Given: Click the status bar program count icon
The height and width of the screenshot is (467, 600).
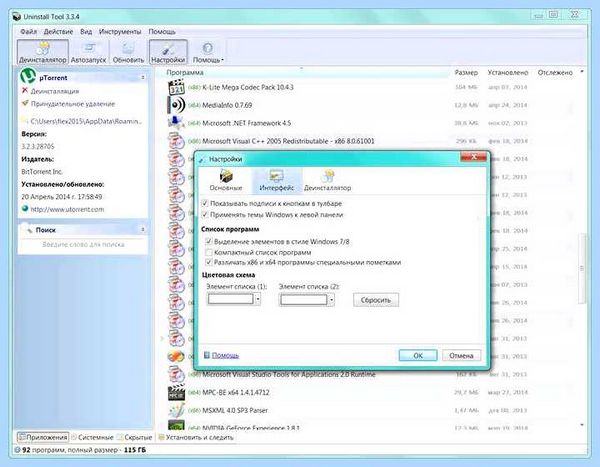Looking at the screenshot, I should click(x=17, y=450).
